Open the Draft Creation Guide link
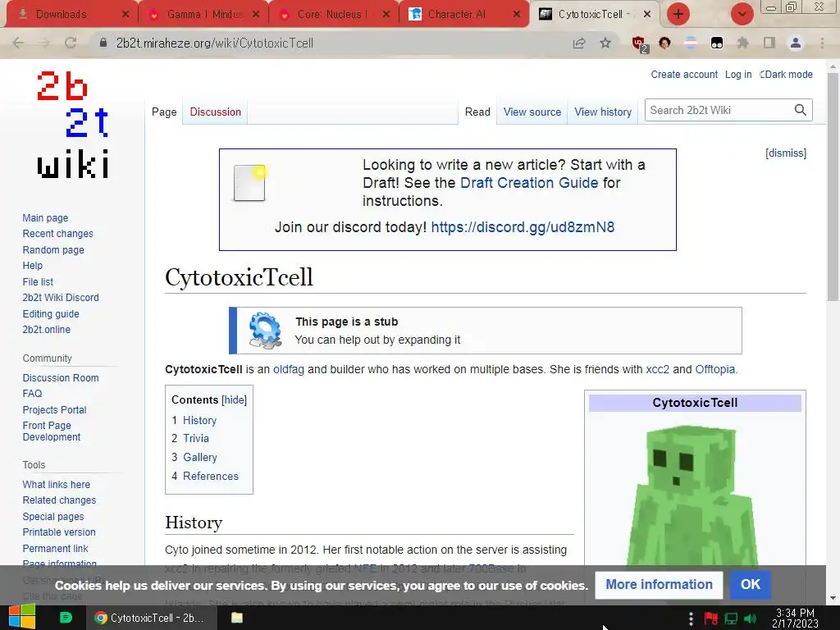840x630 pixels. tap(529, 183)
